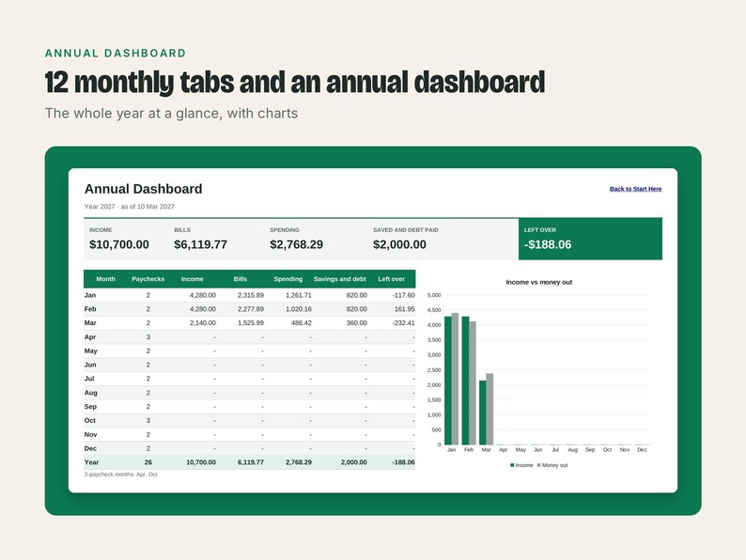Click the Income column header
Viewport: 746px width, 560px height.
point(193,279)
